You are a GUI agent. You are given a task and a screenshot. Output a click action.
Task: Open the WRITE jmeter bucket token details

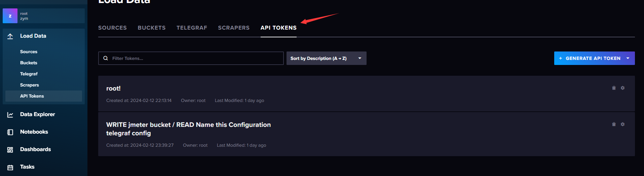[188, 129]
